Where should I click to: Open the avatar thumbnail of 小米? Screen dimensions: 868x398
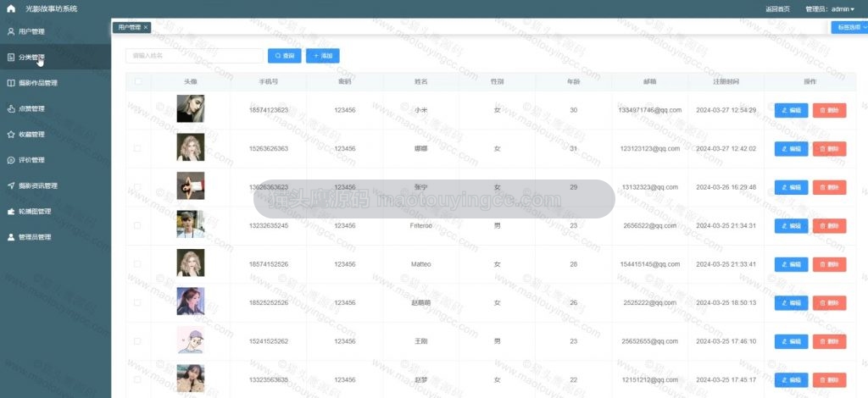click(191, 109)
